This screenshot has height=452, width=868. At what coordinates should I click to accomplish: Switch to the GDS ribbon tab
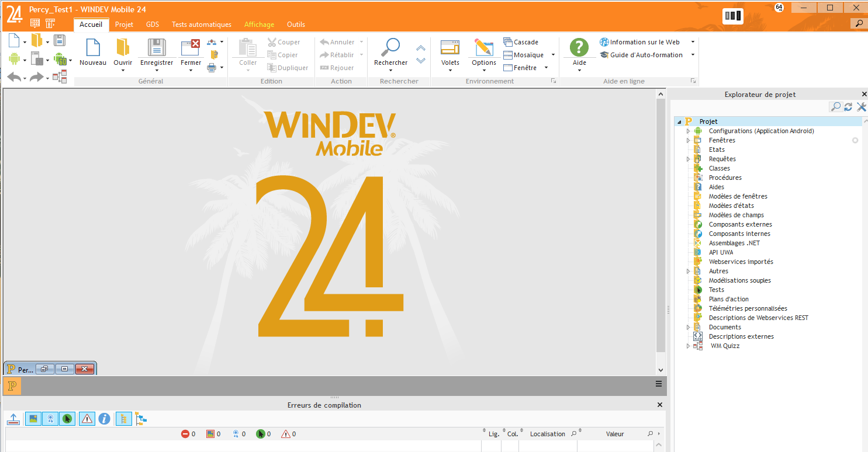click(x=153, y=25)
